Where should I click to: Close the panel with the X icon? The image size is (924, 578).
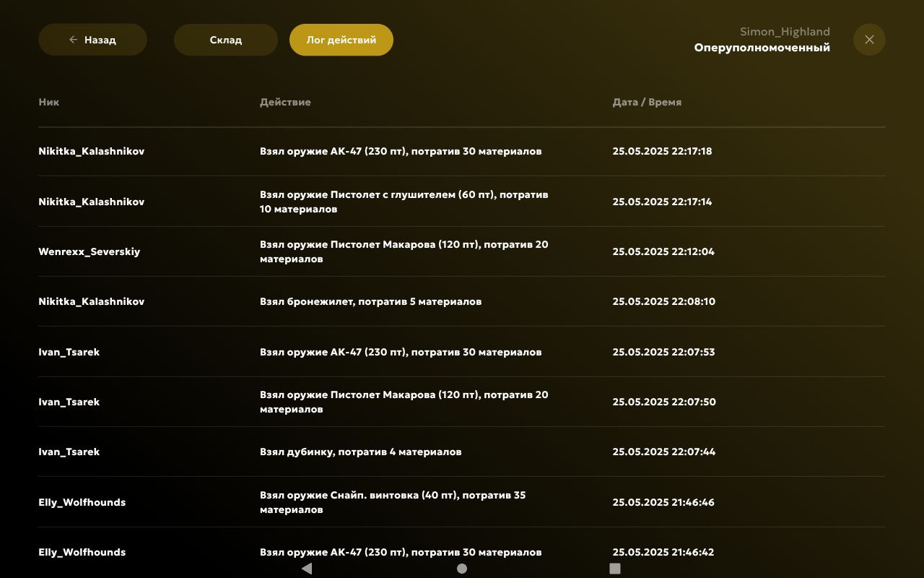[x=869, y=40]
